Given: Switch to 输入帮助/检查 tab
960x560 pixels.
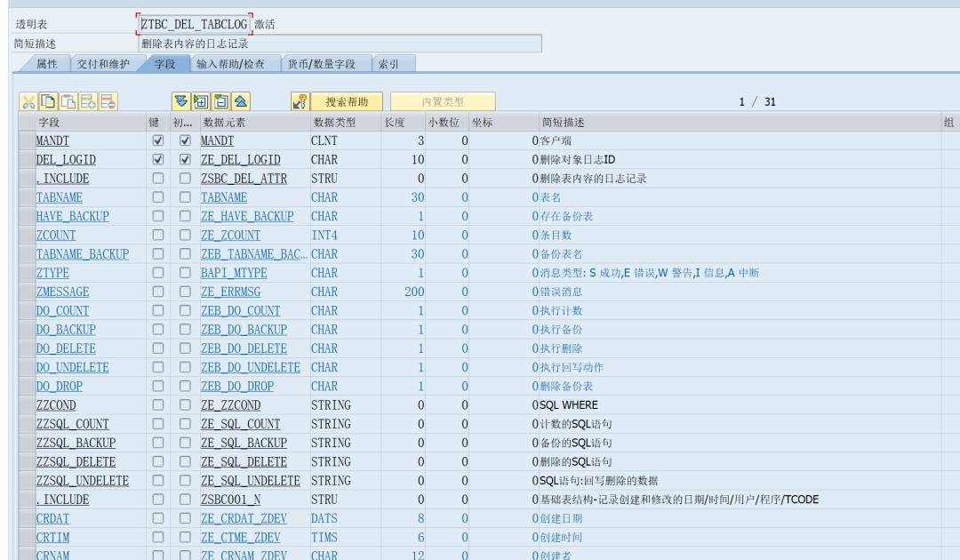Looking at the screenshot, I should point(231,64).
